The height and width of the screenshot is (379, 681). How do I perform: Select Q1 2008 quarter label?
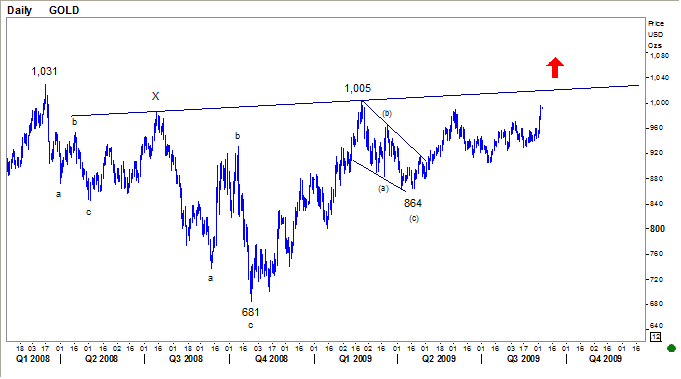[33, 359]
